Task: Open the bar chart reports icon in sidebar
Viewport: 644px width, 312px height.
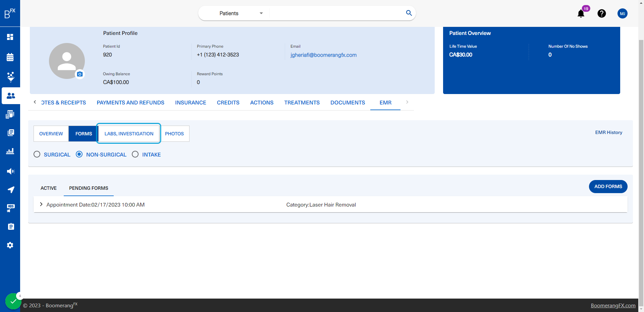Action: (x=10, y=151)
